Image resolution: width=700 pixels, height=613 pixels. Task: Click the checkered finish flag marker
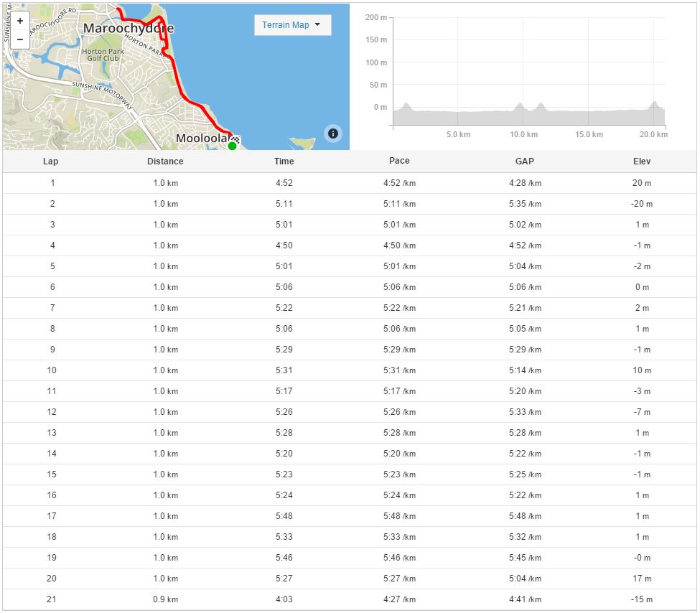235,139
